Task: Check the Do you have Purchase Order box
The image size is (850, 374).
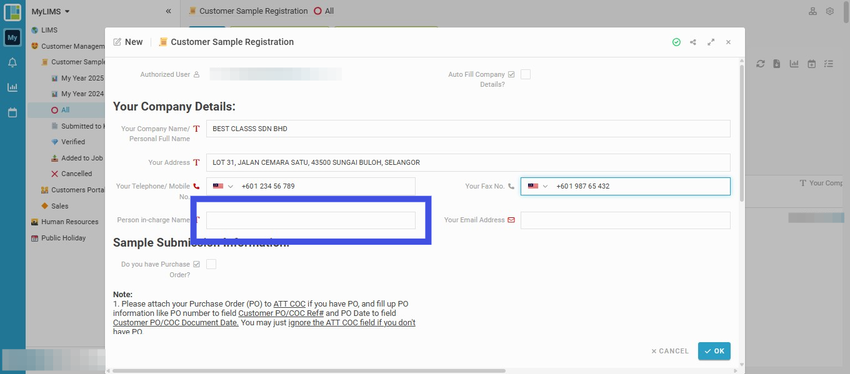Action: click(x=211, y=265)
